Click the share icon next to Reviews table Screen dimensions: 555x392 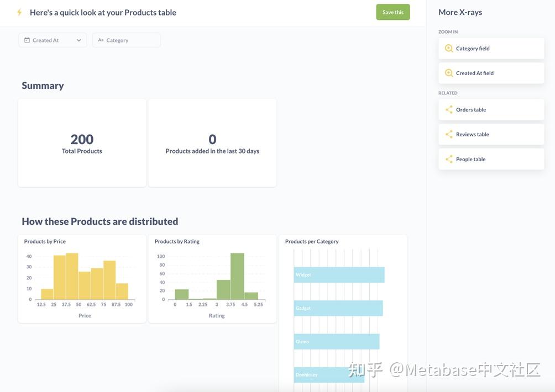click(x=449, y=134)
